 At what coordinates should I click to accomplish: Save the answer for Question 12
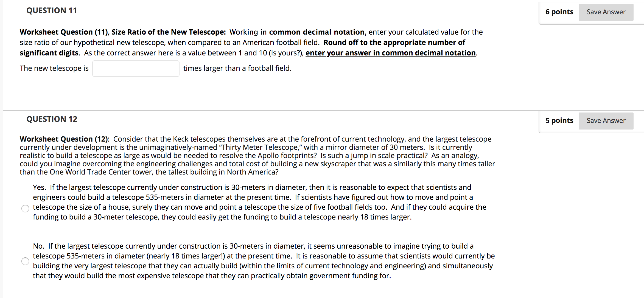pos(606,121)
